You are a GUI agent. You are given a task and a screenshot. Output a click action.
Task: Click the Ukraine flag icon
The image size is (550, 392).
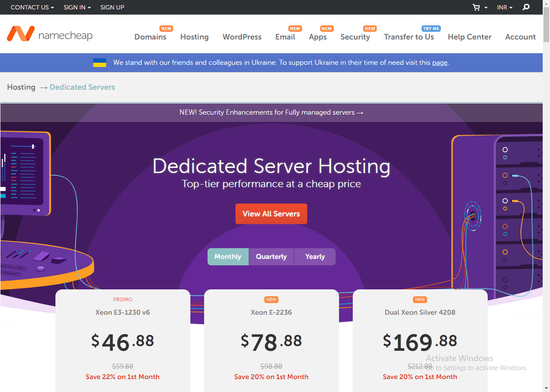[100, 63]
